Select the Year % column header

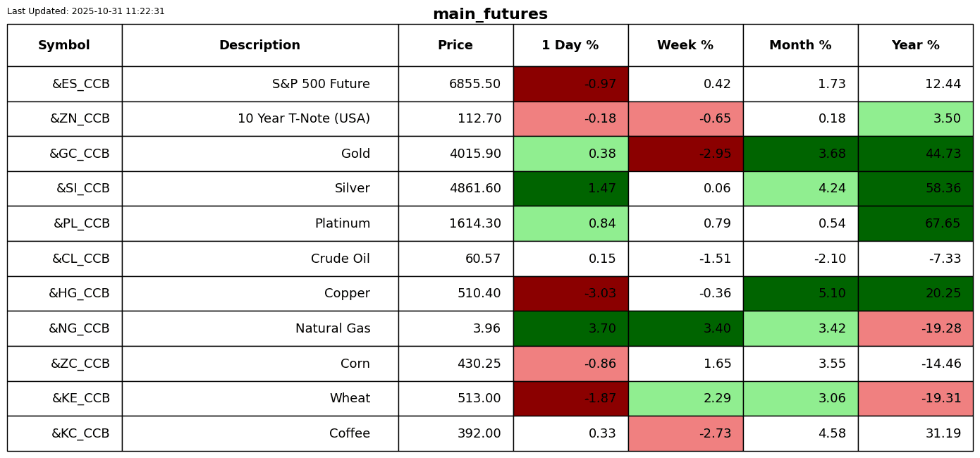[x=915, y=46]
